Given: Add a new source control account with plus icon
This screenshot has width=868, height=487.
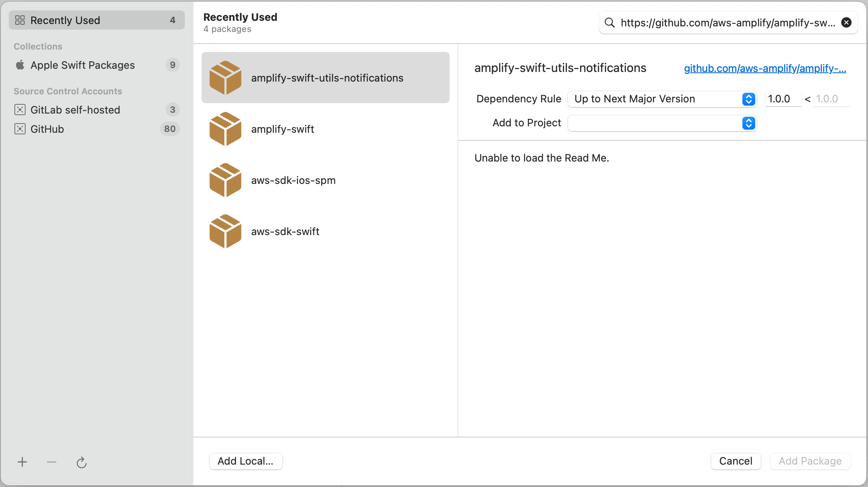Looking at the screenshot, I should pyautogui.click(x=22, y=462).
